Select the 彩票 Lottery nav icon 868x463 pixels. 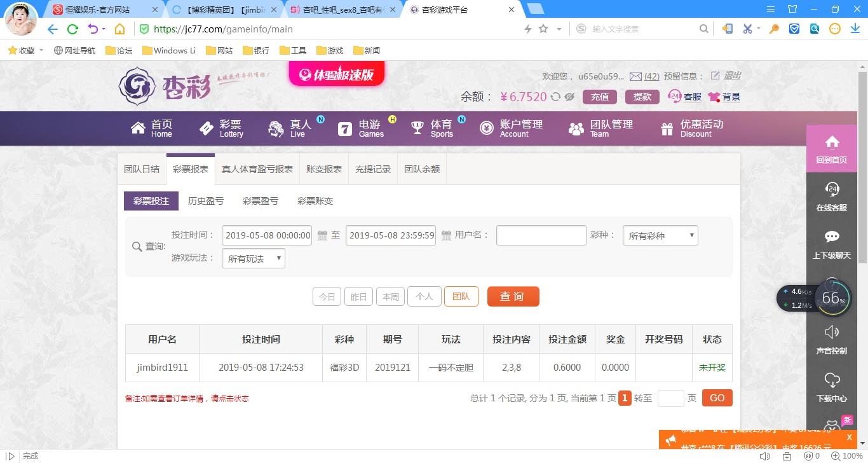click(208, 128)
